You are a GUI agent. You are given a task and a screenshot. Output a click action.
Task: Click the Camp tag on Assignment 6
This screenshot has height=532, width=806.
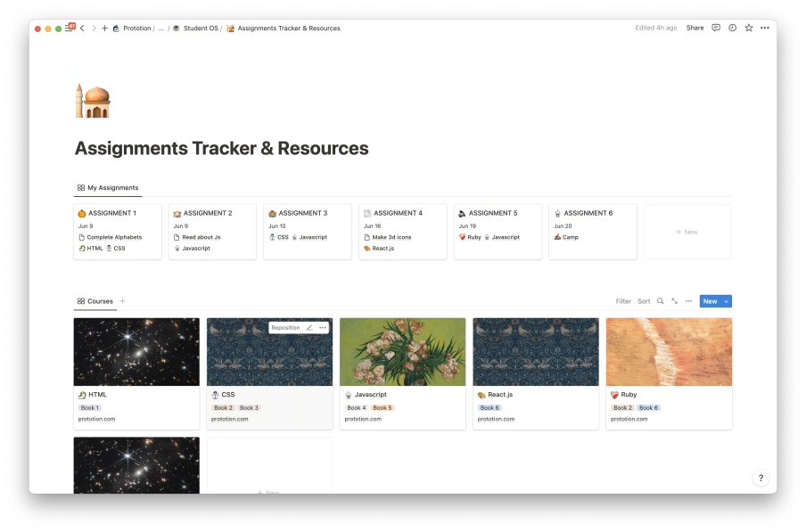click(x=566, y=237)
